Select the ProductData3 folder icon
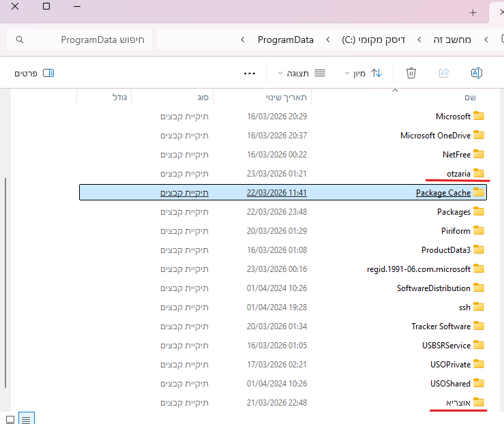Image resolution: width=504 pixels, height=424 pixels. coord(479,249)
